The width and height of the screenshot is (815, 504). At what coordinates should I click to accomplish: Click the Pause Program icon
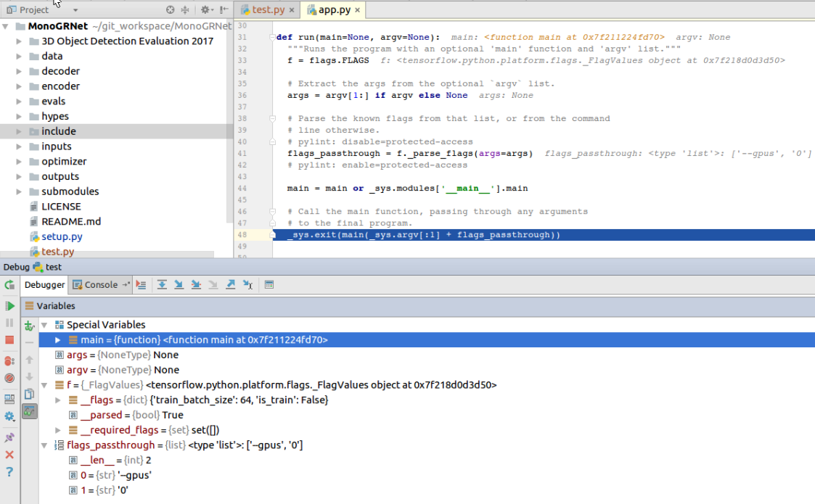coord(9,323)
